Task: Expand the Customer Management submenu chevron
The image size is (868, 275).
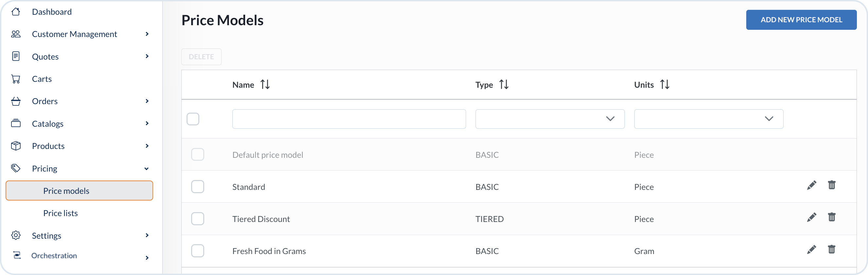Action: point(147,34)
